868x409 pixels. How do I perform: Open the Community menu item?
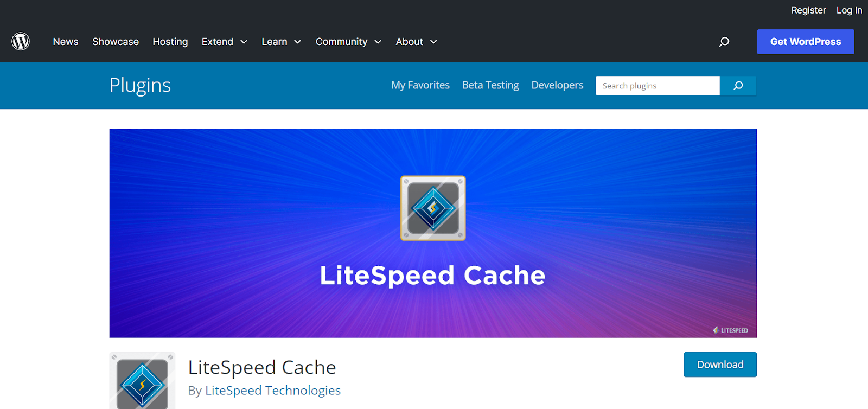tap(342, 42)
